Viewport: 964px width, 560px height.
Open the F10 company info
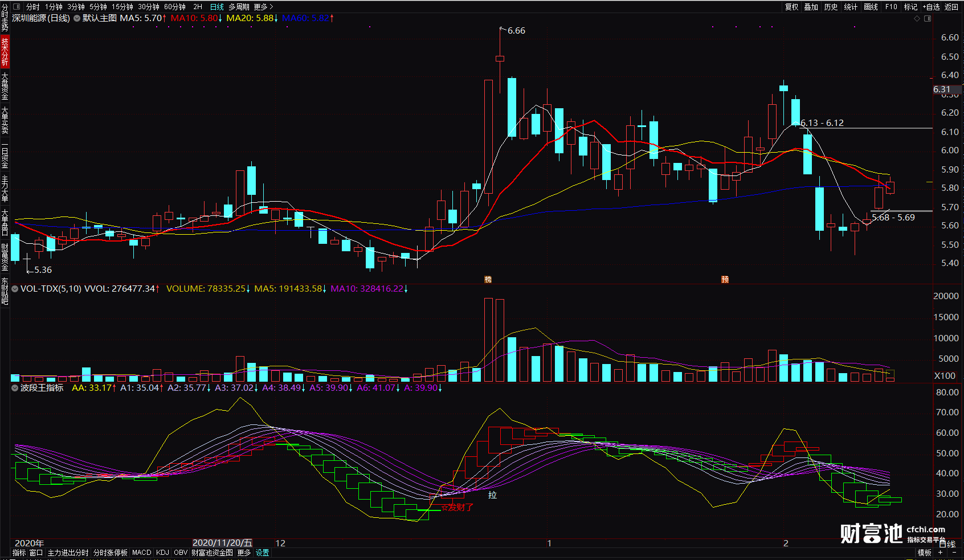tap(891, 7)
